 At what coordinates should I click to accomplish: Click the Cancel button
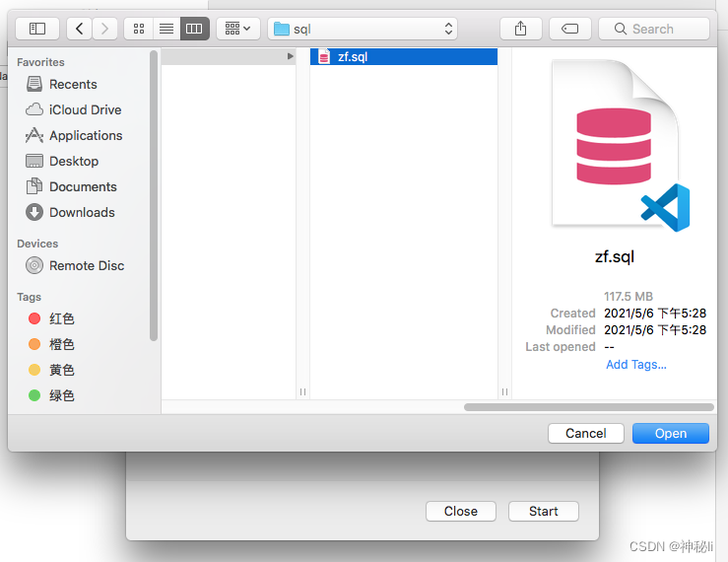[x=585, y=433]
